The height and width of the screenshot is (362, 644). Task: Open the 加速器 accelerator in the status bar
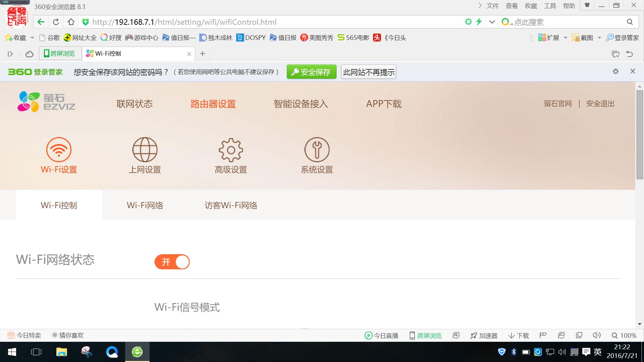pos(484,335)
